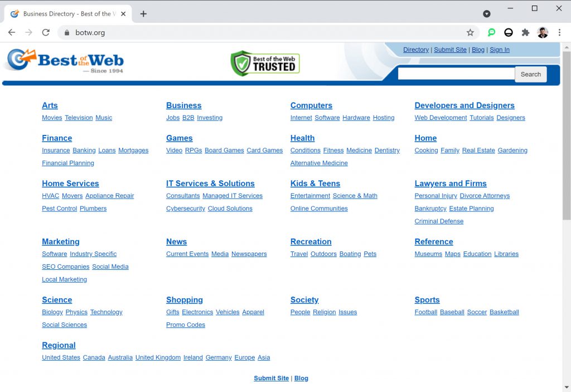Click the footer Submit Site link
571x392 pixels.
(272, 378)
